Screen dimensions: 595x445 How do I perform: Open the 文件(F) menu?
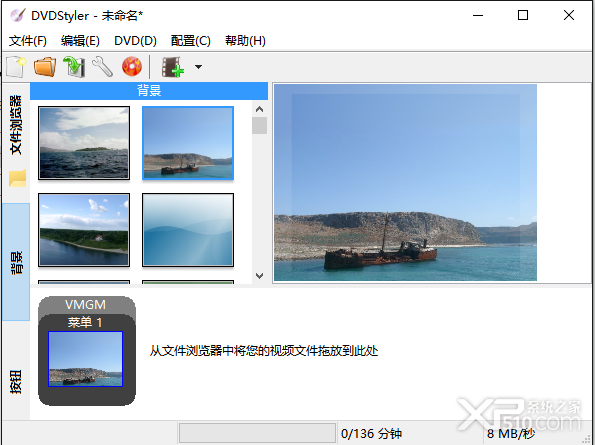pyautogui.click(x=28, y=41)
